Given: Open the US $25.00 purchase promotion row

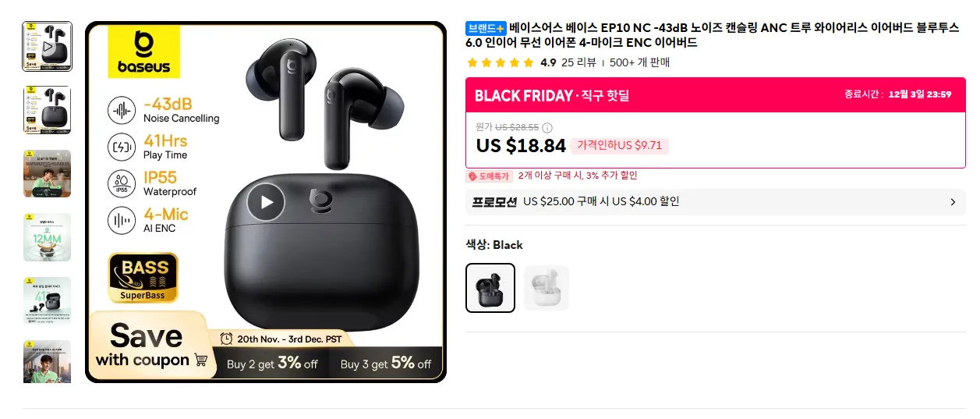Looking at the screenshot, I should coord(716,201).
